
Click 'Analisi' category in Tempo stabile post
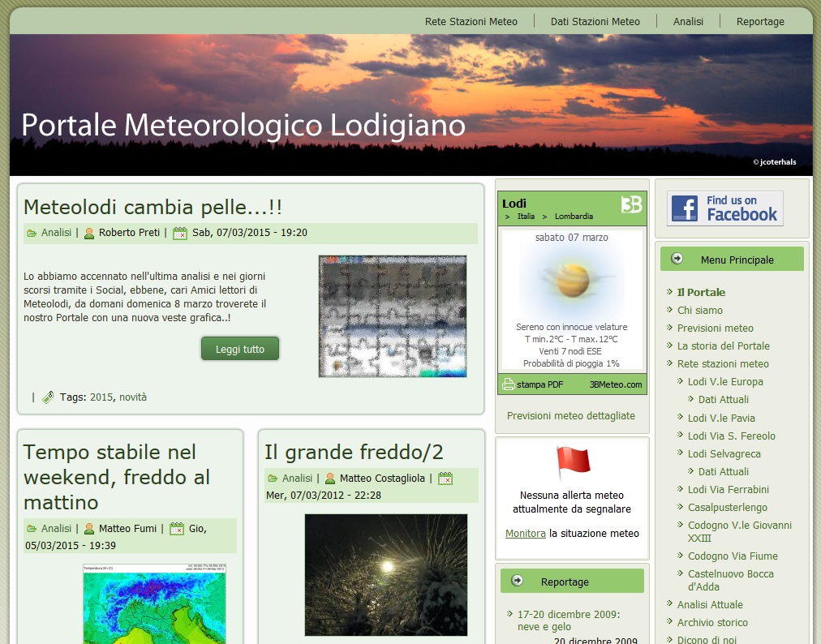click(56, 528)
